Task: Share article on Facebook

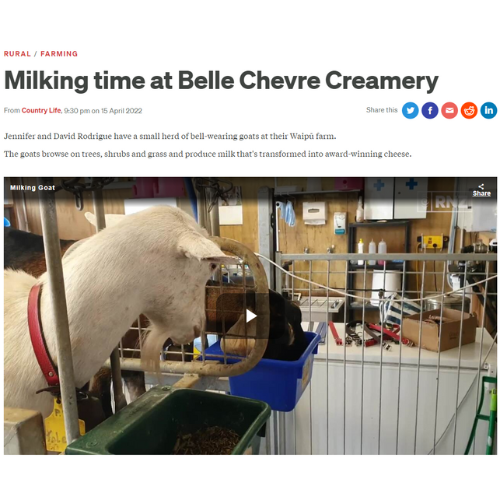Action: 430,110
